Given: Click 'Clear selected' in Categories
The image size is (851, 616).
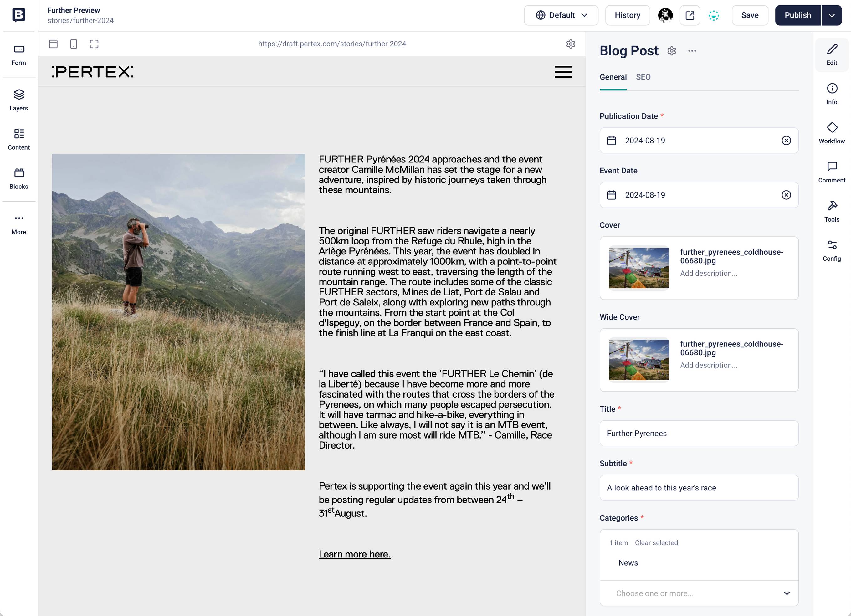Looking at the screenshot, I should (x=656, y=542).
